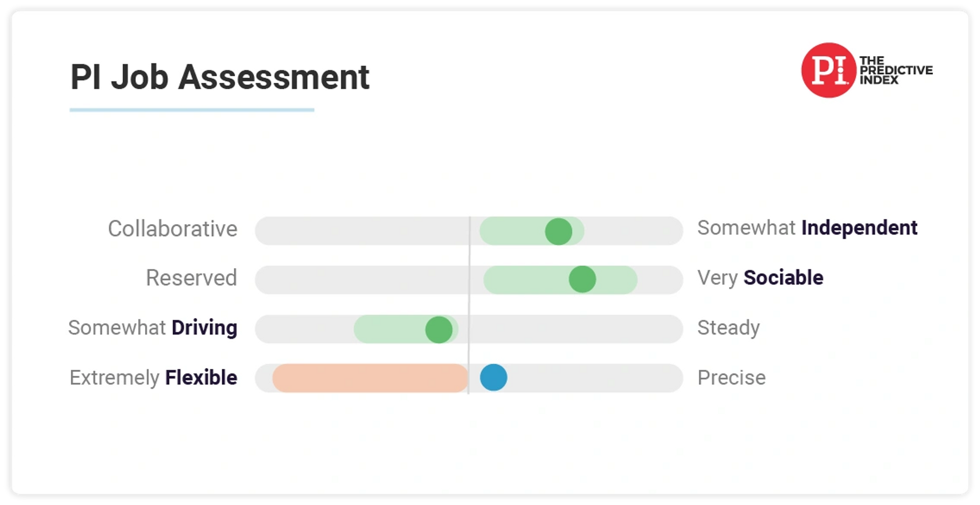Image resolution: width=980 pixels, height=505 pixels.
Task: Click the Precise label
Action: 731,378
